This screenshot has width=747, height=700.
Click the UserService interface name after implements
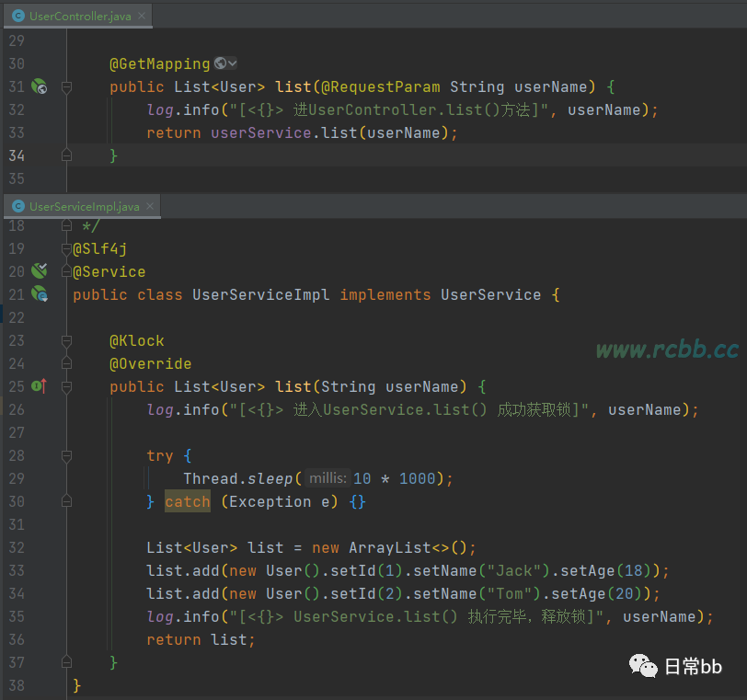click(490, 294)
